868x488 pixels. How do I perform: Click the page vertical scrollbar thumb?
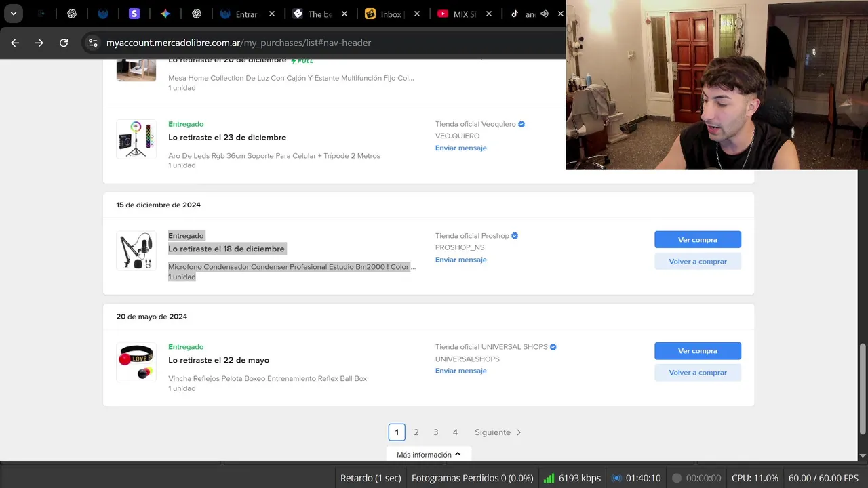863,388
